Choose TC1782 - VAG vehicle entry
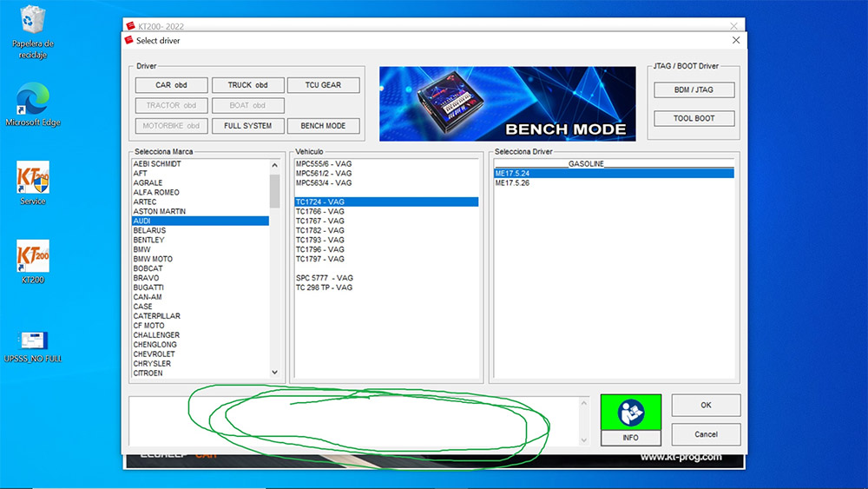Screen dimensions: 868x489 click(386, 230)
